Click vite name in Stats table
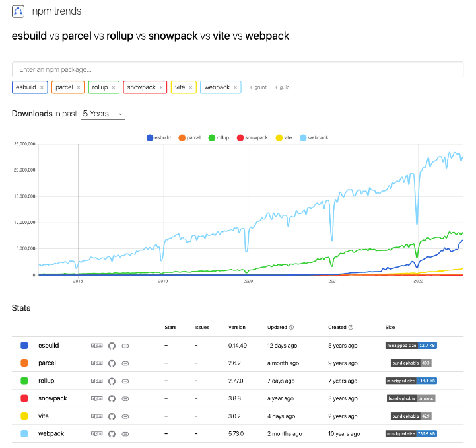This screenshot has height=448, width=476. pyautogui.click(x=44, y=416)
